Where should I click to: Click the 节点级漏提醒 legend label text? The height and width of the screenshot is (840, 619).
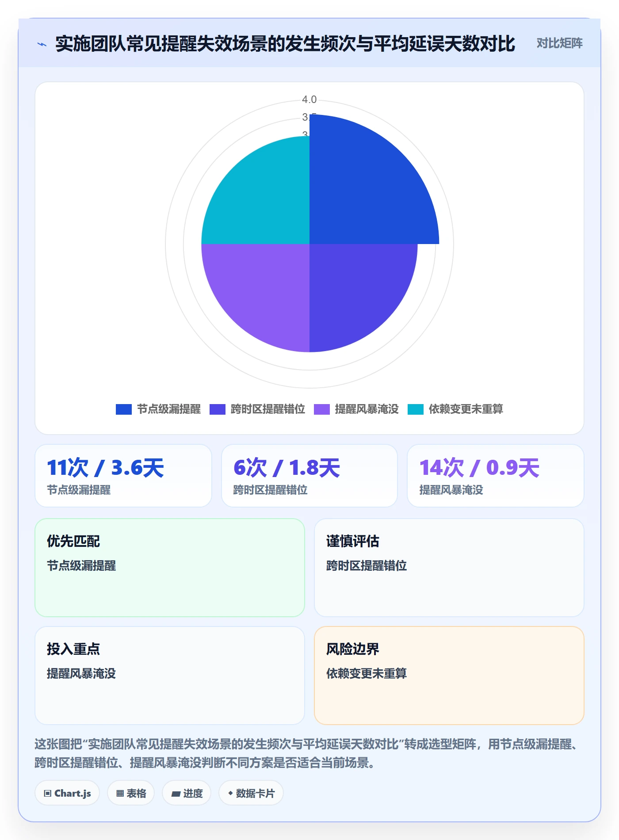point(169,409)
